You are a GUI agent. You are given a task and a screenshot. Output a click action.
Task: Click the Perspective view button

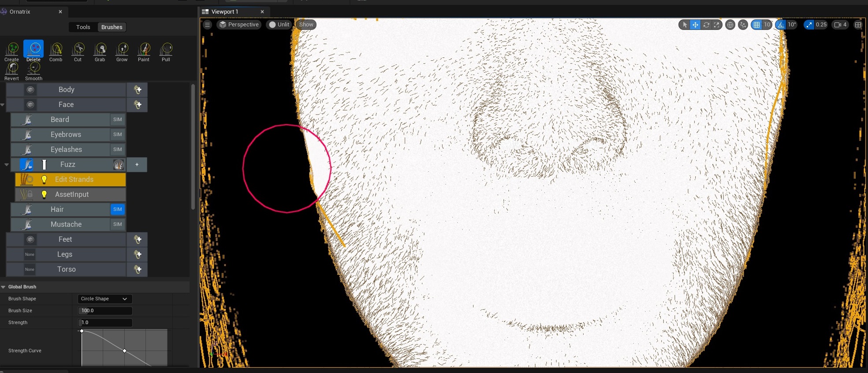pyautogui.click(x=239, y=25)
